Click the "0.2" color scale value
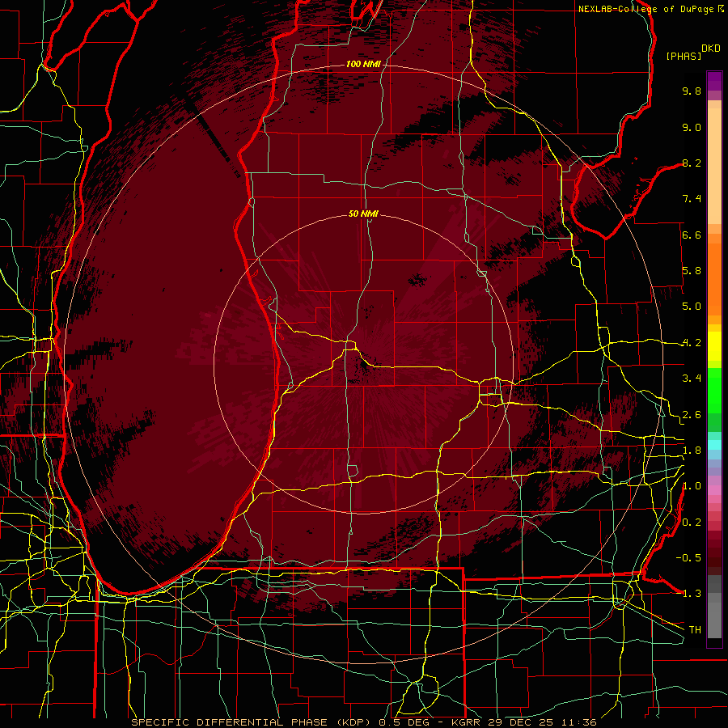The width and height of the screenshot is (728, 728). [x=692, y=523]
